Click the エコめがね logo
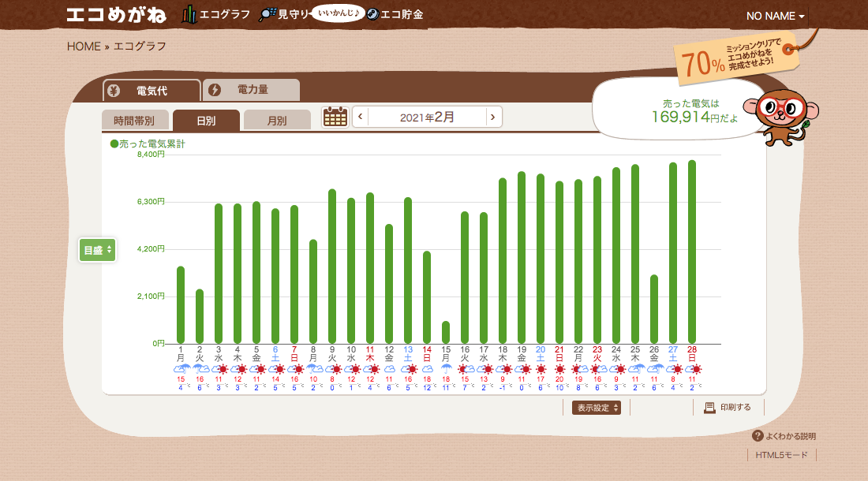 tap(116, 14)
